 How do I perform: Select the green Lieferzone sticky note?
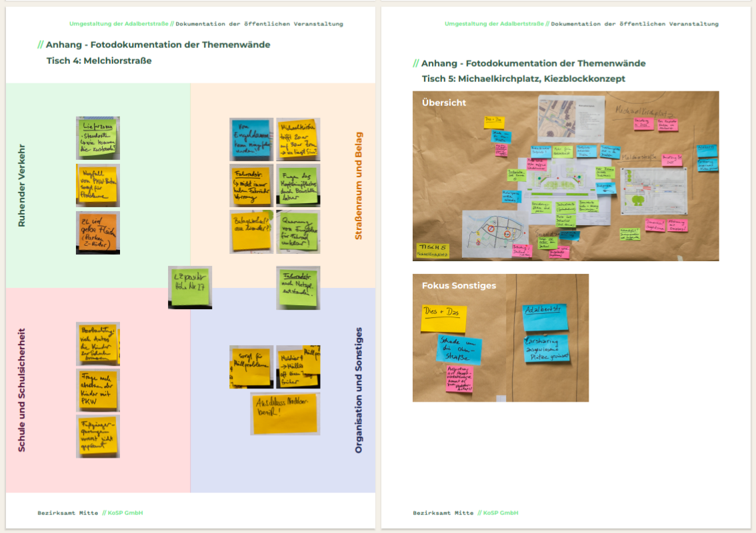click(97, 137)
